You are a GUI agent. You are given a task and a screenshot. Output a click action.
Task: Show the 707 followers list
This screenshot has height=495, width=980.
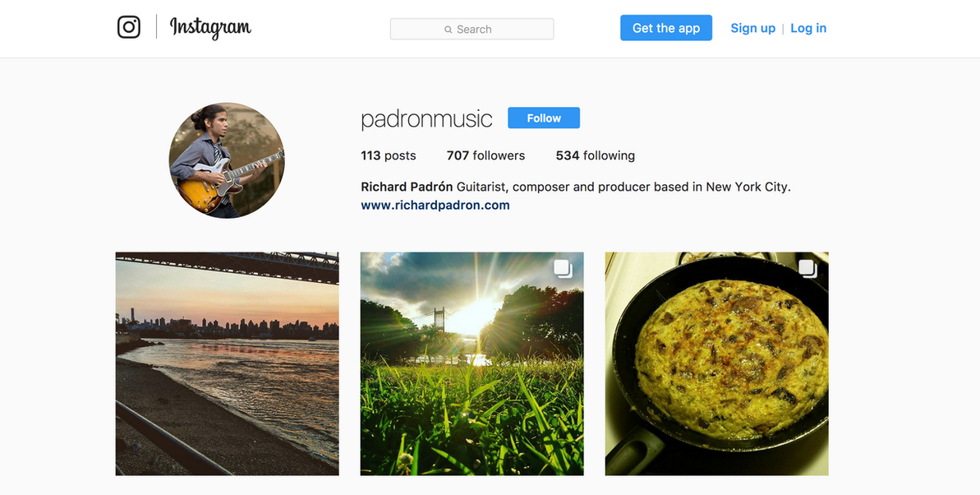coord(485,155)
